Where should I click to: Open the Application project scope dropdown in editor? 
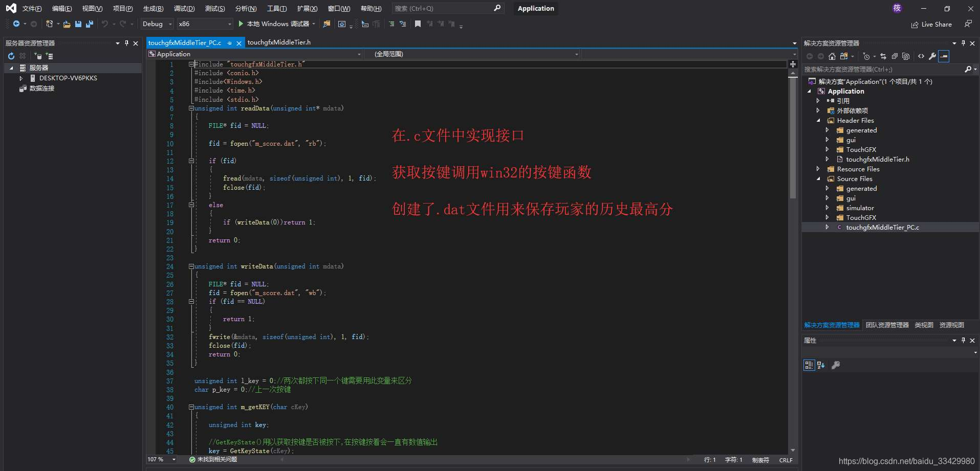(255, 54)
